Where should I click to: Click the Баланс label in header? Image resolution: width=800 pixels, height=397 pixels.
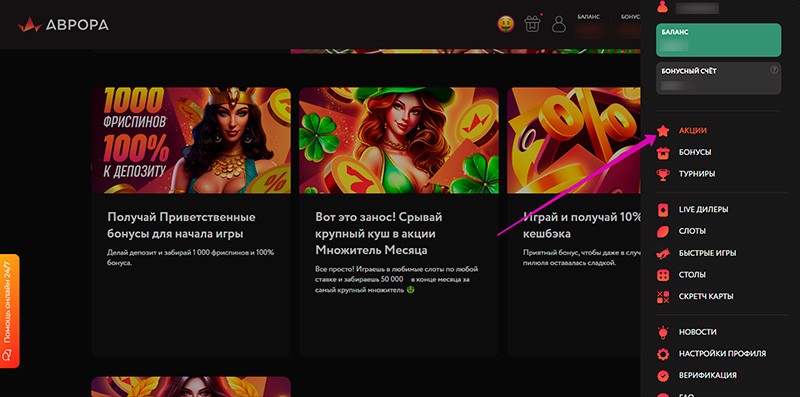(589, 16)
